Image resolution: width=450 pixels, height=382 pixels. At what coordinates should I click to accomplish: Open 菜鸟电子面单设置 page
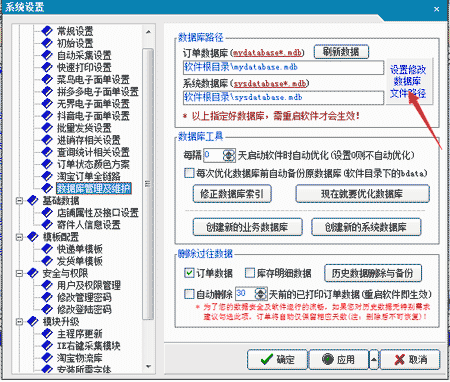[93, 79]
